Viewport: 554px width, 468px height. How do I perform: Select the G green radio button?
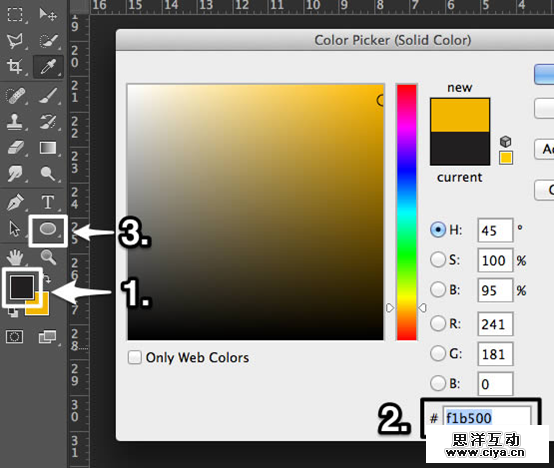pyautogui.click(x=438, y=353)
